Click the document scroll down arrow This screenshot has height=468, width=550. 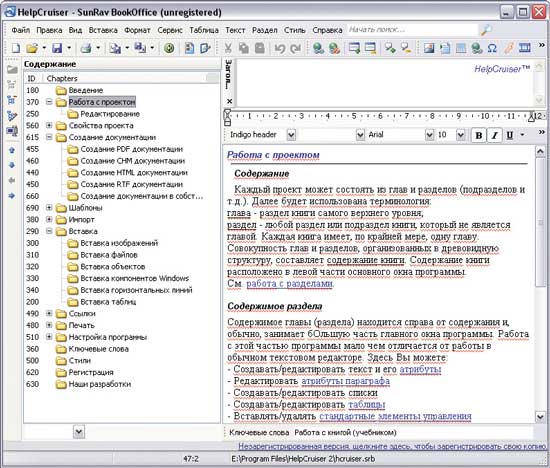(x=540, y=416)
